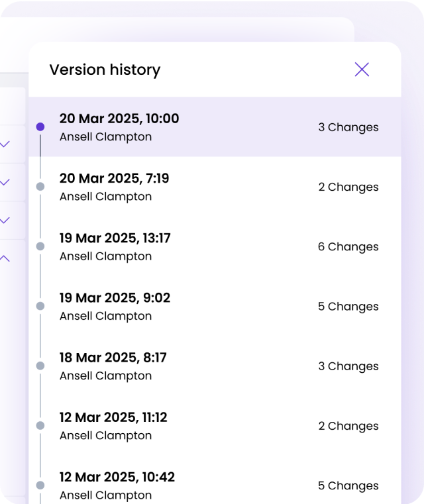Open the 19 Mar 2025, 13:17 version entry
This screenshot has height=504, width=424.
pos(115,238)
